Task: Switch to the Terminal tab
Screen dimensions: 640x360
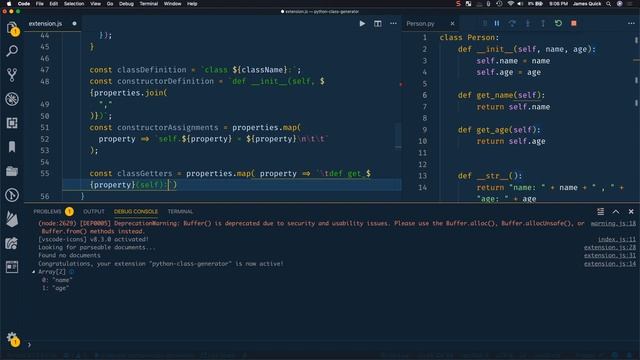Action: 180,211
